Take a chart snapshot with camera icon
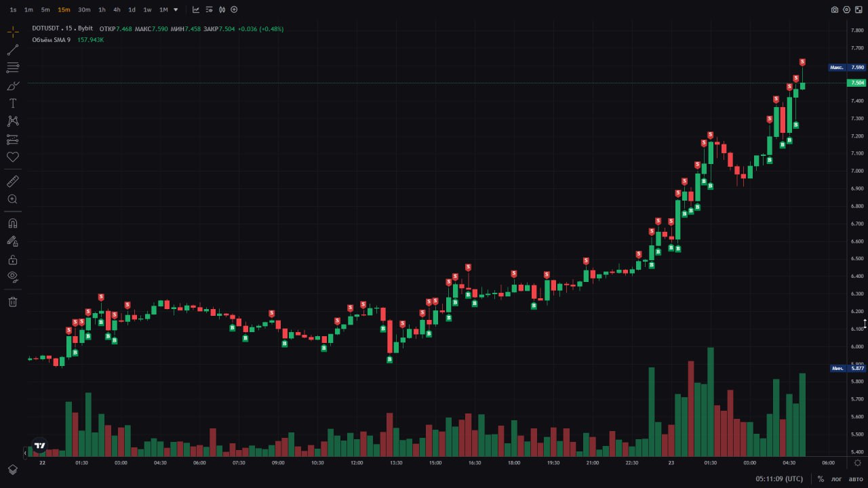 (x=835, y=9)
